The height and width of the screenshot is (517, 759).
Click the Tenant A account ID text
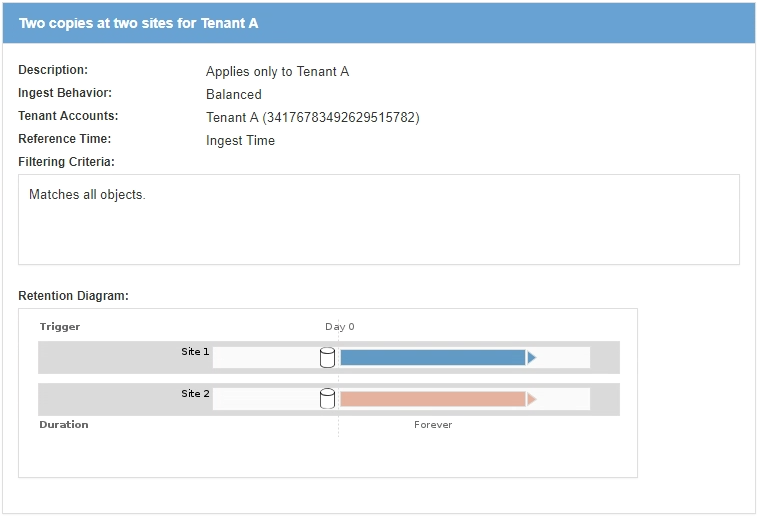coord(312,118)
